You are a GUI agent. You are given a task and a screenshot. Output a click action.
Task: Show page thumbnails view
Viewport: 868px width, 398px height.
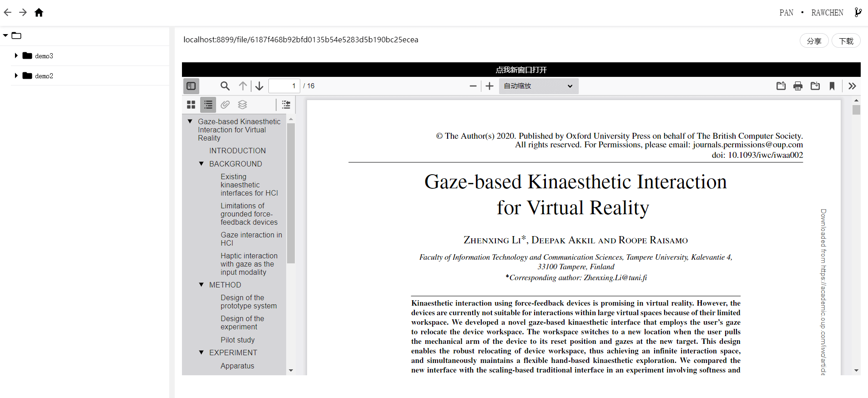point(191,105)
